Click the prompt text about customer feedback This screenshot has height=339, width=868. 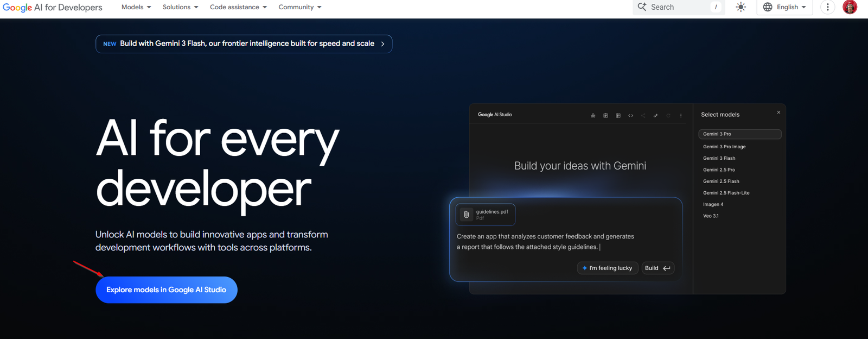(x=545, y=241)
